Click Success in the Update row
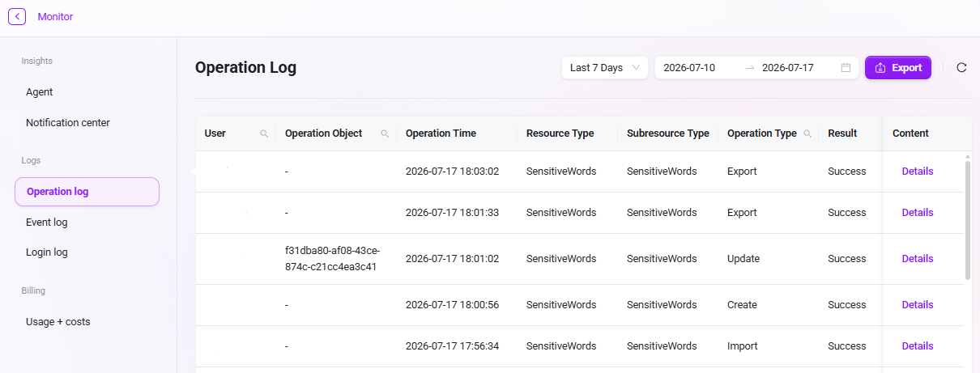The width and height of the screenshot is (980, 373). coord(847,259)
